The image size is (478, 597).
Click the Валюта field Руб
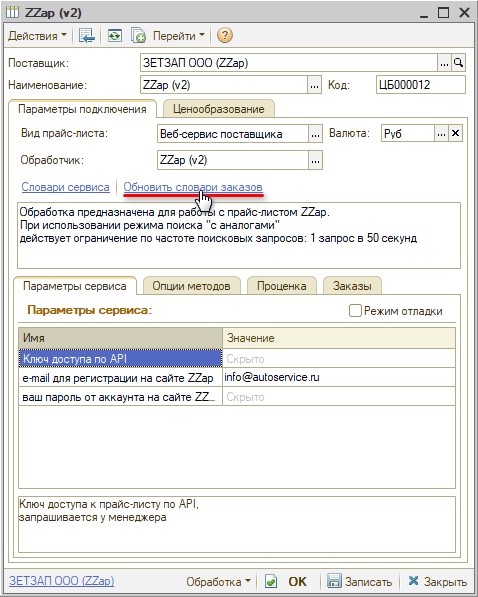408,134
